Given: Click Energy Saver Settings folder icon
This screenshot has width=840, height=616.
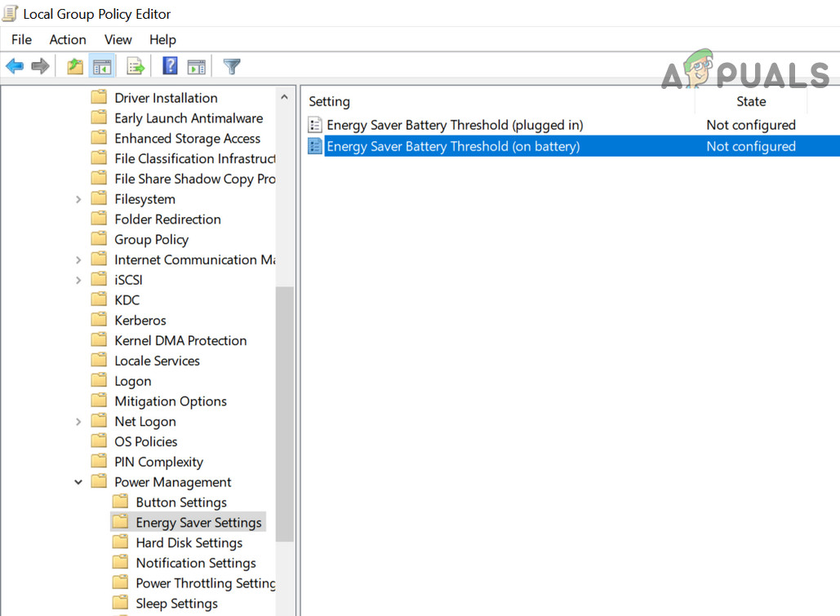Looking at the screenshot, I should click(x=120, y=521).
